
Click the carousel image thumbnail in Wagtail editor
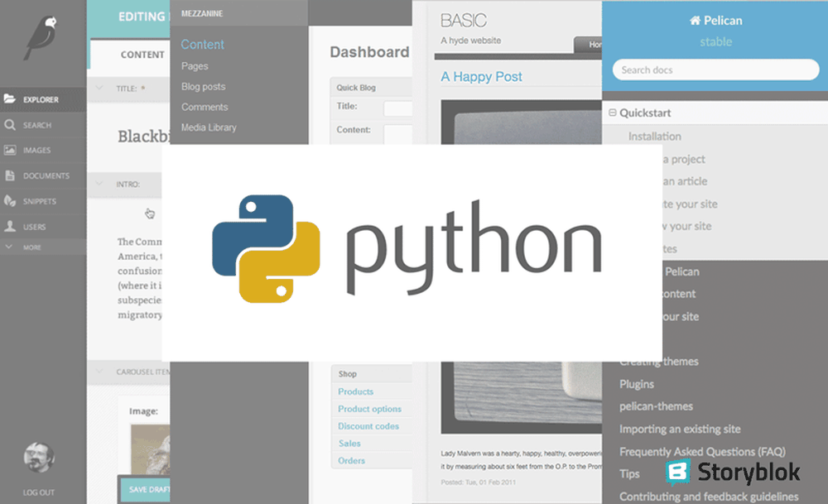[151, 449]
